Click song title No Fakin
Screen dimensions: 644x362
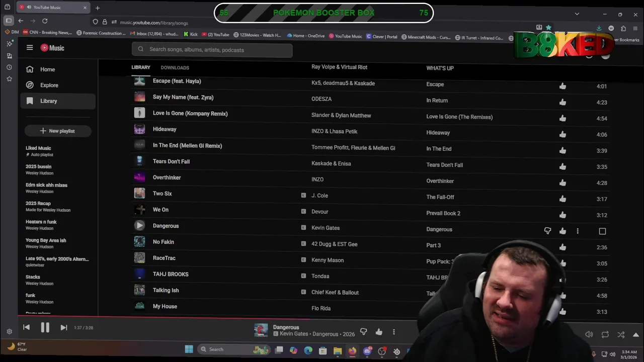point(164,242)
